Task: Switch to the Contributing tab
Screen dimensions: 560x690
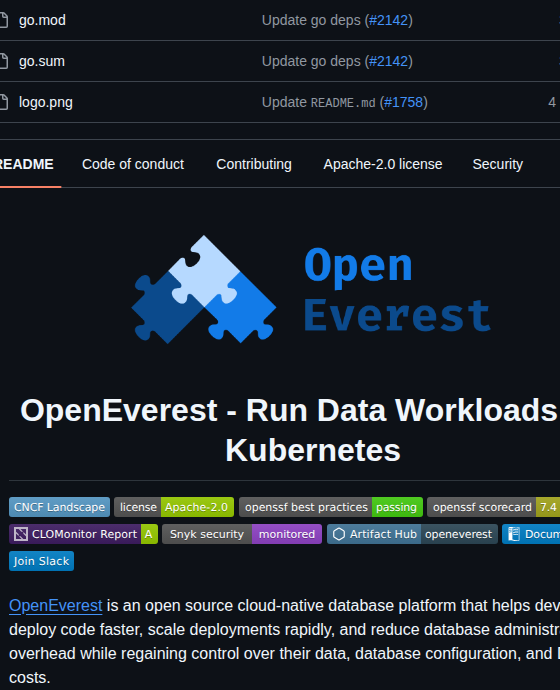Action: pyautogui.click(x=254, y=164)
